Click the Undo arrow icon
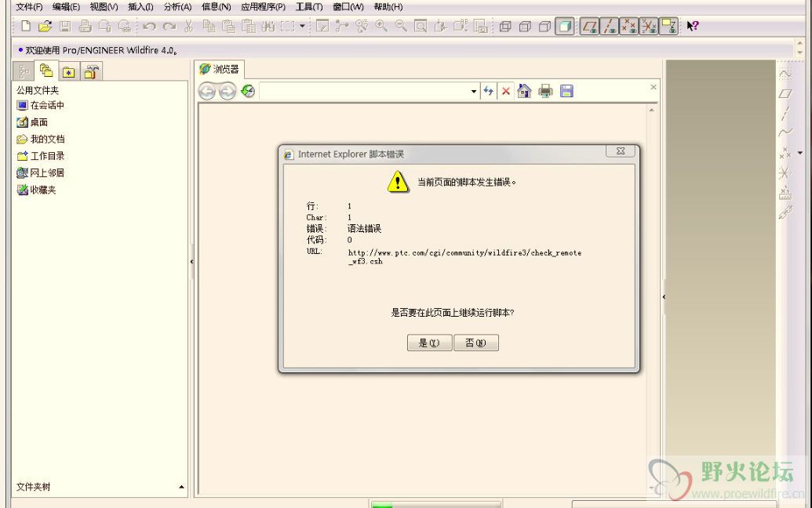 click(x=149, y=26)
